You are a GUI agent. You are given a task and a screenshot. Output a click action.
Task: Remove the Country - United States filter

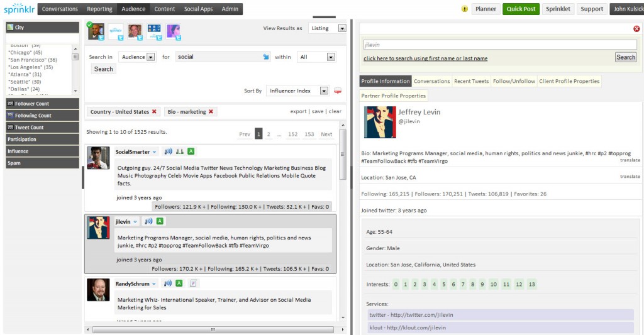coord(154,112)
